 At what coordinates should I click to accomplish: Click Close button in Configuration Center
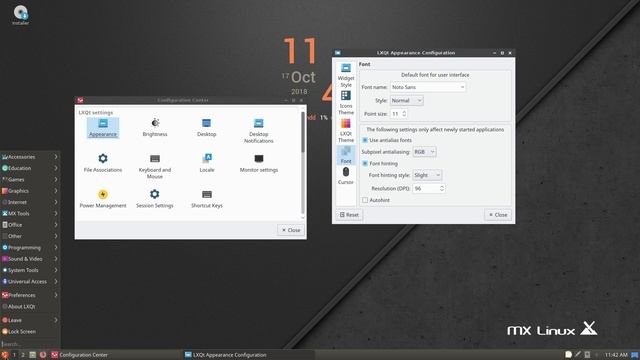291,230
